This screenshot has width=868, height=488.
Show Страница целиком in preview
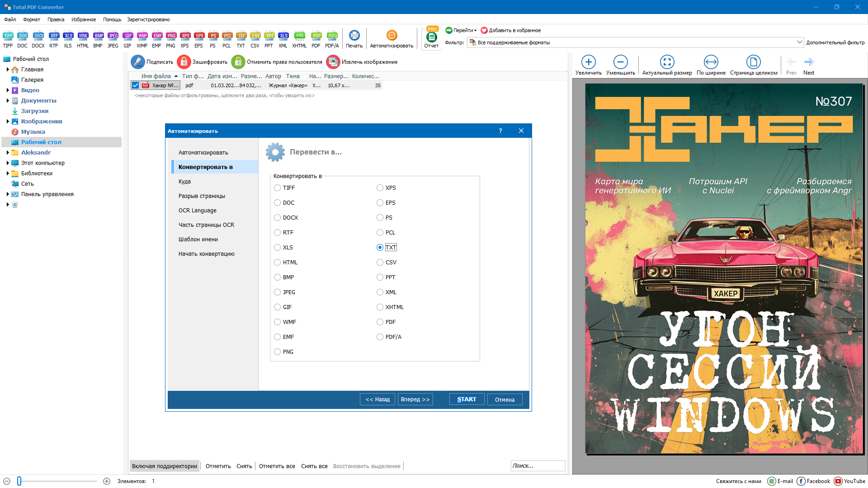754,65
